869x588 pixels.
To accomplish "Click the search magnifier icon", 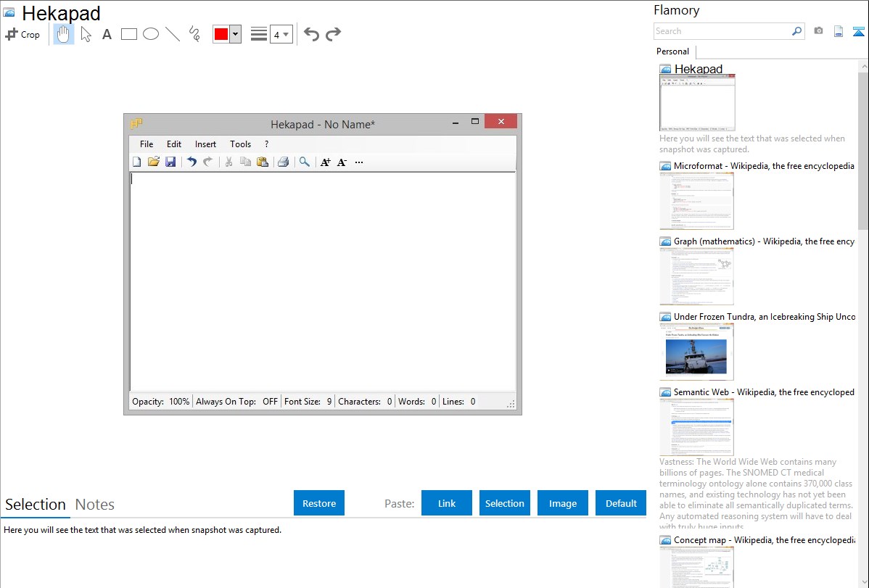I will pos(797,31).
